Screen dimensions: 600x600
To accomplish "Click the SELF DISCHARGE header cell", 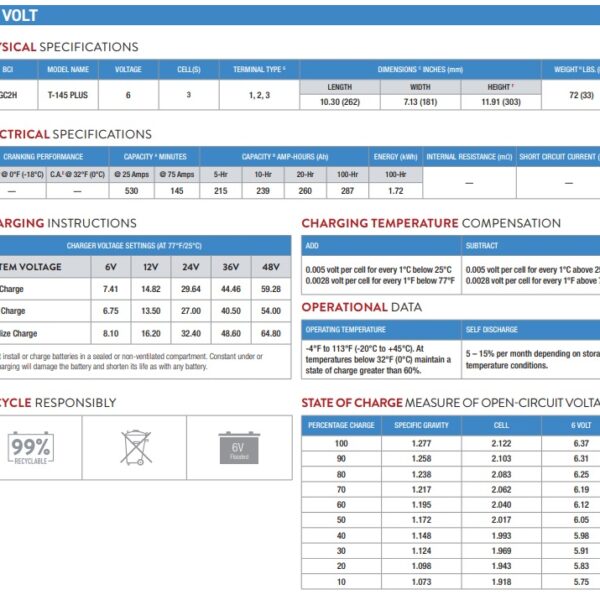I will tap(531, 330).
